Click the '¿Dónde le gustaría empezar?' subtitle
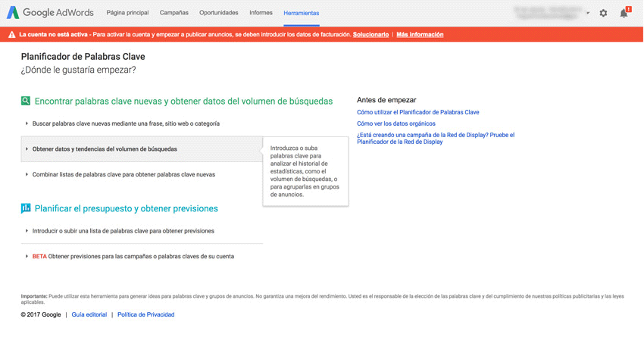 [79, 70]
